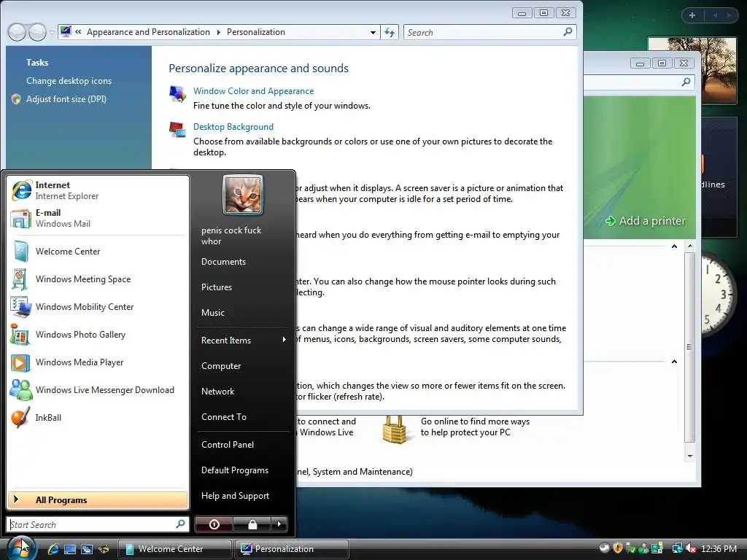
Task: Click the Start orb button
Action: coord(21,548)
